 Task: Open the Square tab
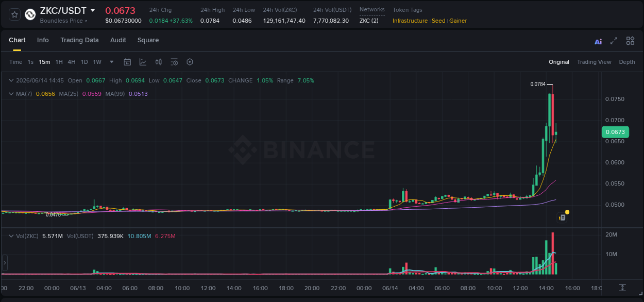tap(148, 40)
